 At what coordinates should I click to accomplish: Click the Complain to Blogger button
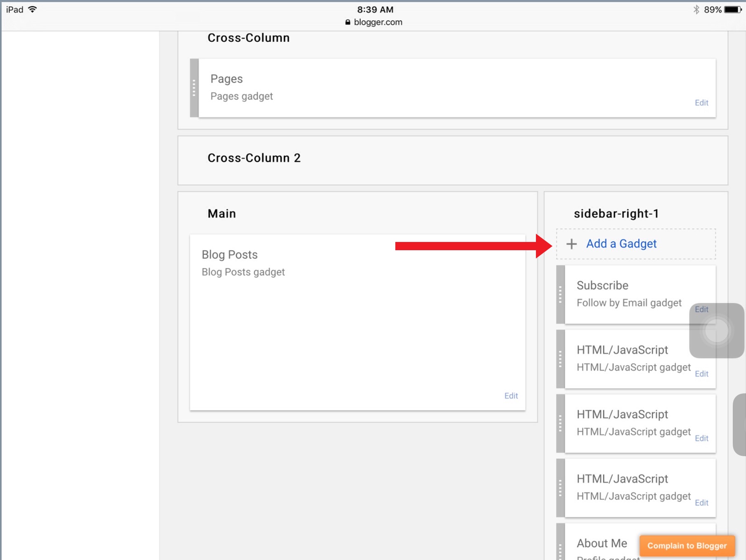[687, 546]
